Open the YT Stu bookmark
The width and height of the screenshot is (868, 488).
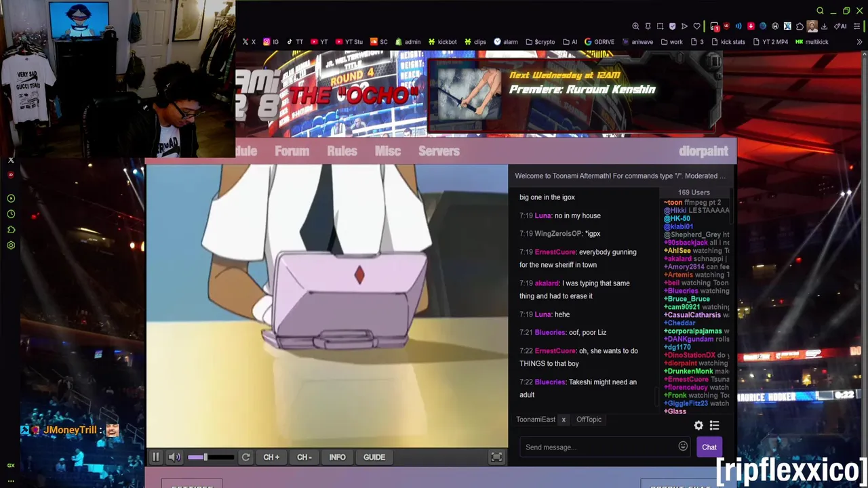pos(349,42)
